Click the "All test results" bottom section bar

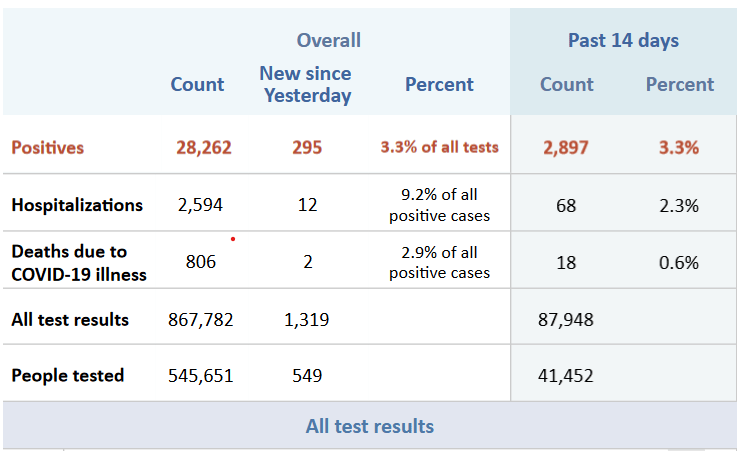[x=370, y=426]
